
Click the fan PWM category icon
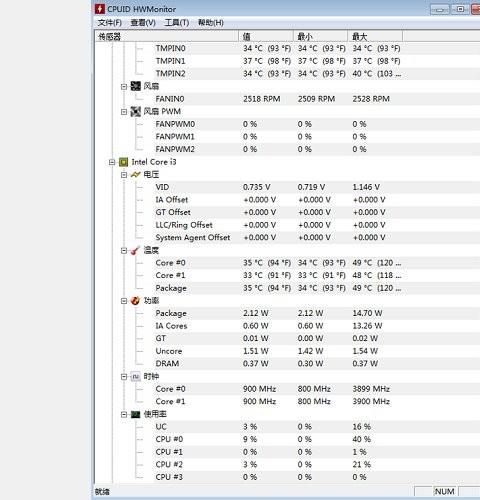point(135,111)
